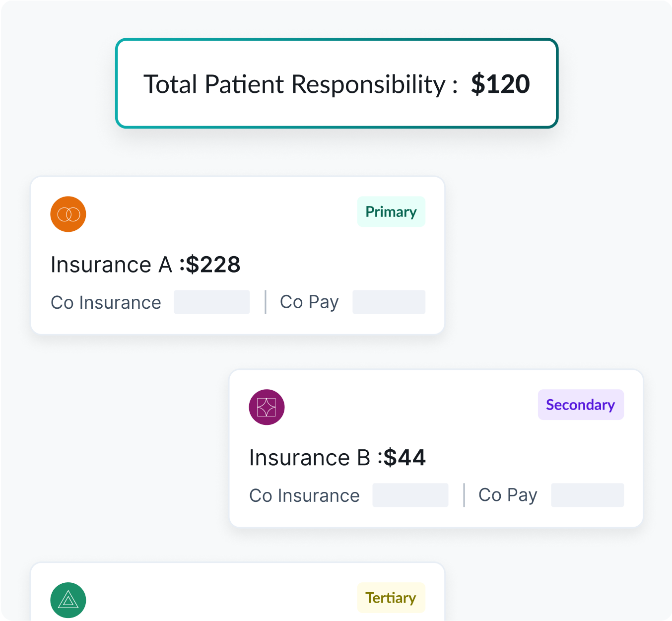Click the Insurance A Co Insurance field
Viewport: 672px width, 621px height.
(x=211, y=302)
